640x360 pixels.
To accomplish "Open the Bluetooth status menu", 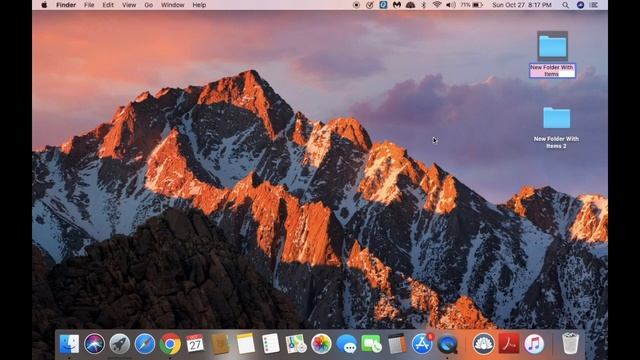I will click(424, 5).
